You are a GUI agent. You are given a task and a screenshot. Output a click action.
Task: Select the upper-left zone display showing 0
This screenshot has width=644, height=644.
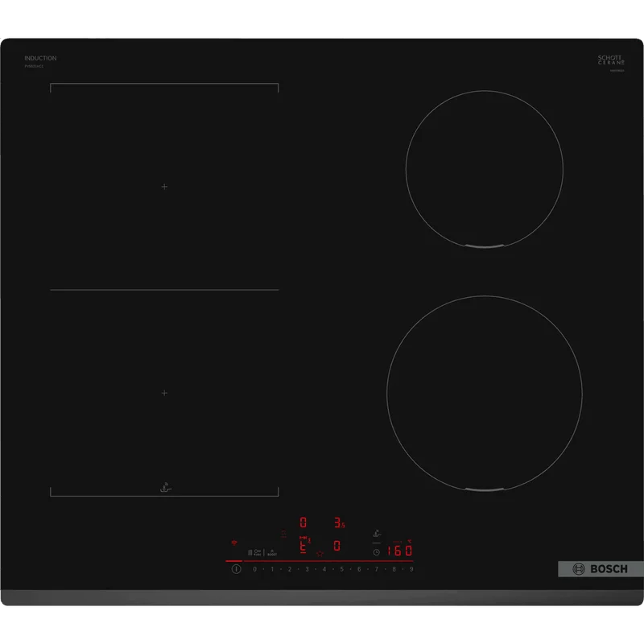[303, 522]
